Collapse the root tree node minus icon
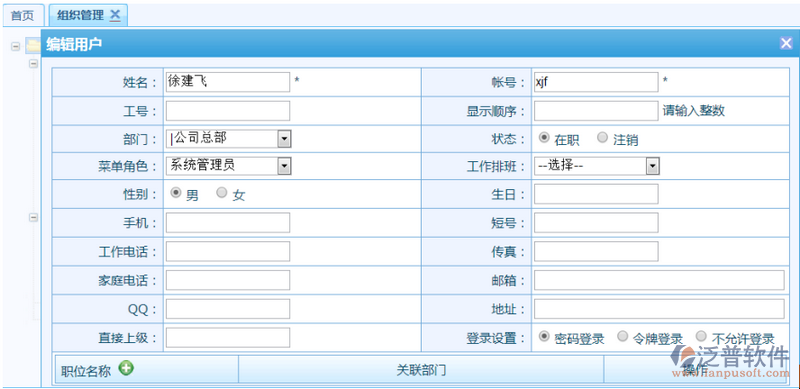 [15, 46]
